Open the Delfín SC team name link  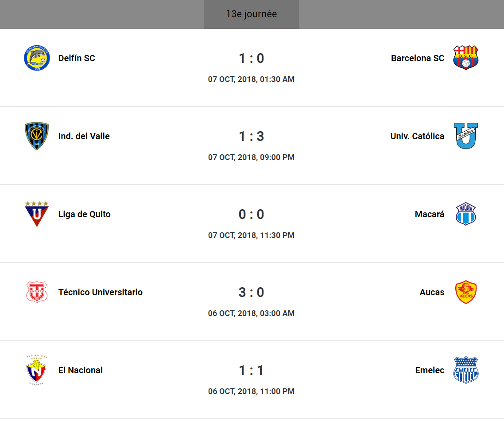pyautogui.click(x=77, y=58)
